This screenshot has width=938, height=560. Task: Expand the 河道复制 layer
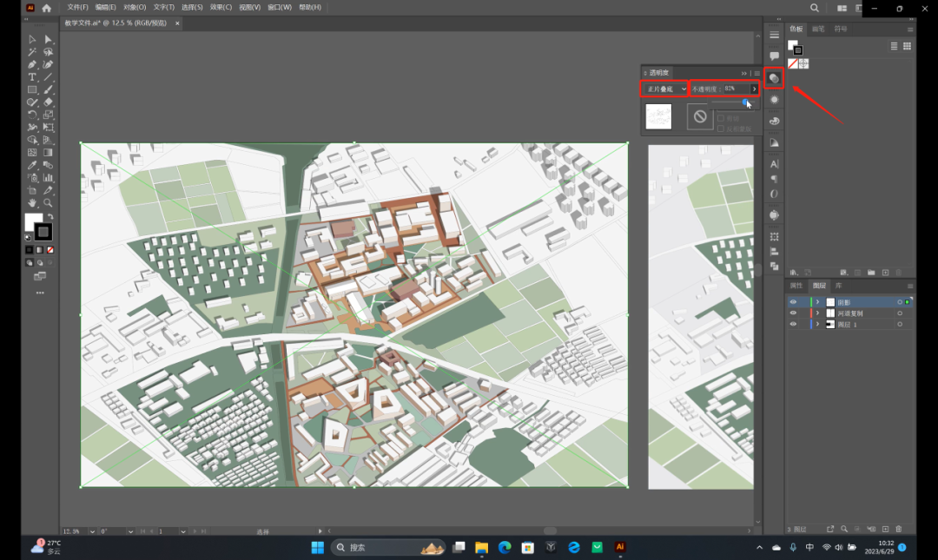click(x=818, y=313)
